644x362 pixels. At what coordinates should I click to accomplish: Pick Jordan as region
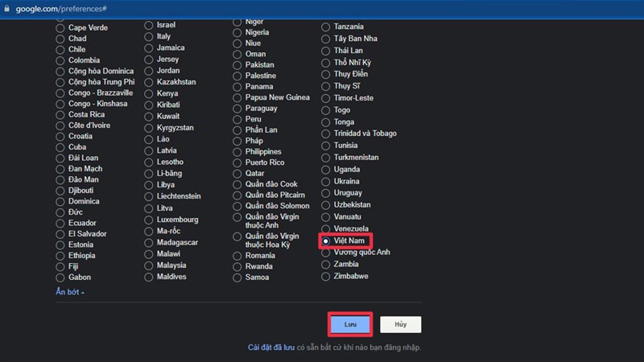(149, 71)
